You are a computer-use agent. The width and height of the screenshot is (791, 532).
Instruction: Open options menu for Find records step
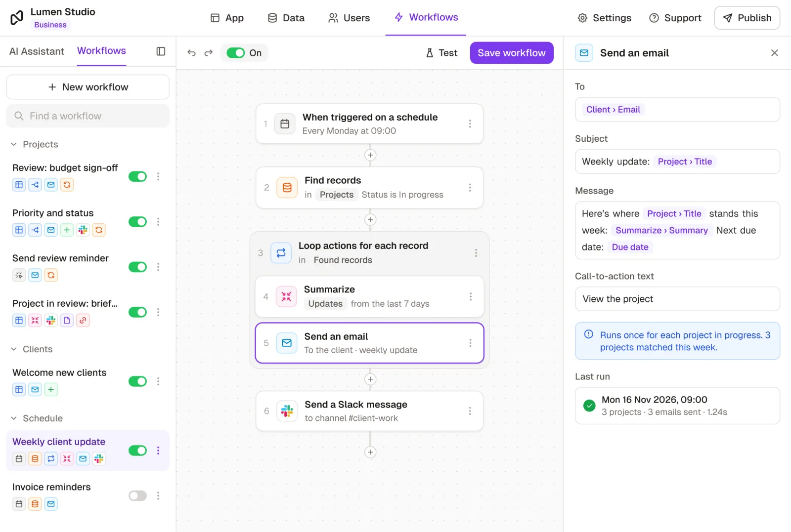470,188
